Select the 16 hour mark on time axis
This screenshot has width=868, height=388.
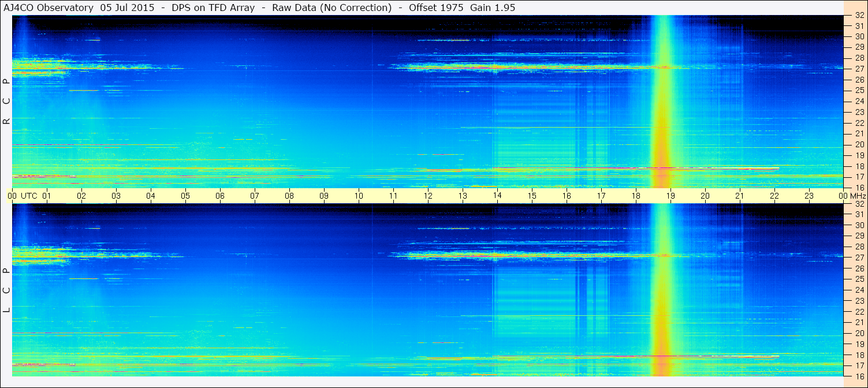click(x=567, y=196)
